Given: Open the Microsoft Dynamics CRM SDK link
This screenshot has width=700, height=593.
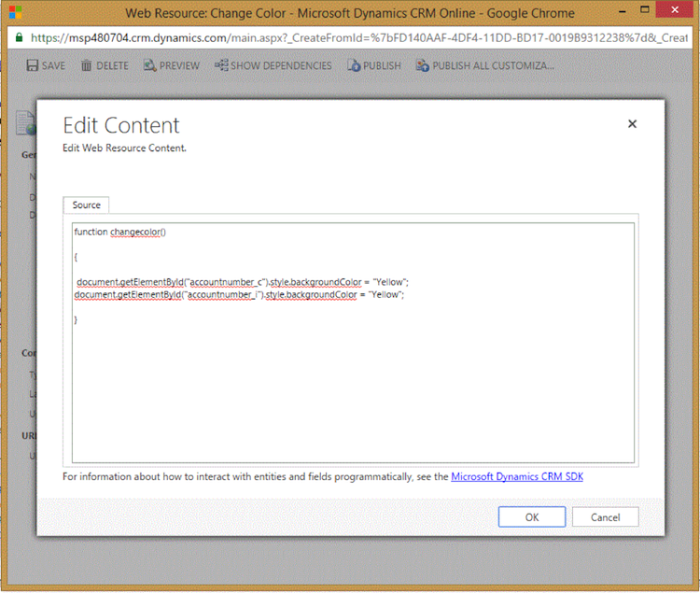Looking at the screenshot, I should pos(517,476).
